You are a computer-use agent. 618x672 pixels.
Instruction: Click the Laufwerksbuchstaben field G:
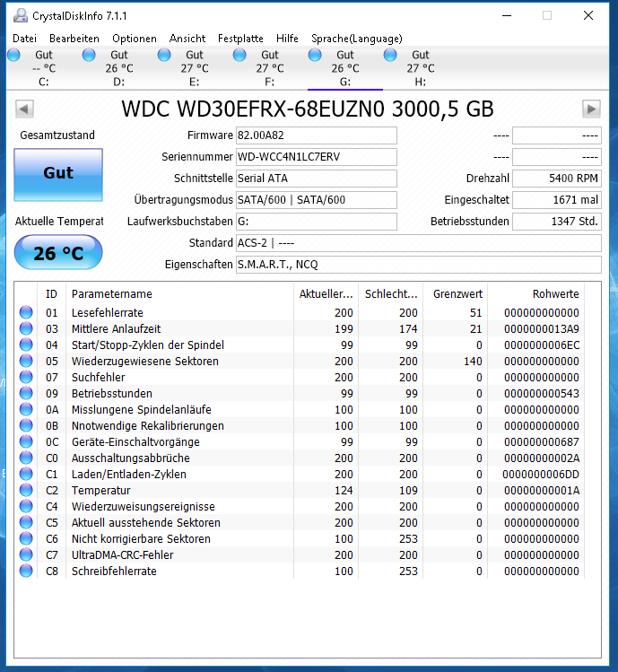coord(317,222)
